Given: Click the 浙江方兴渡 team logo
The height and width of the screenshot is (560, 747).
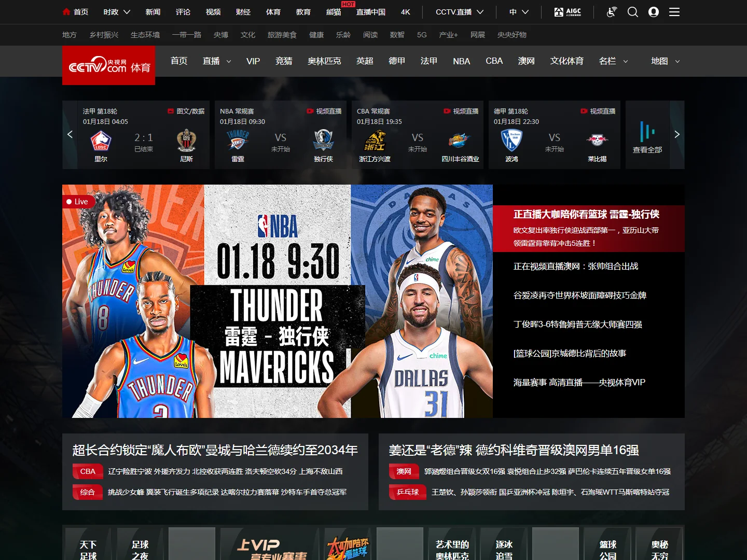Looking at the screenshot, I should click(375, 141).
